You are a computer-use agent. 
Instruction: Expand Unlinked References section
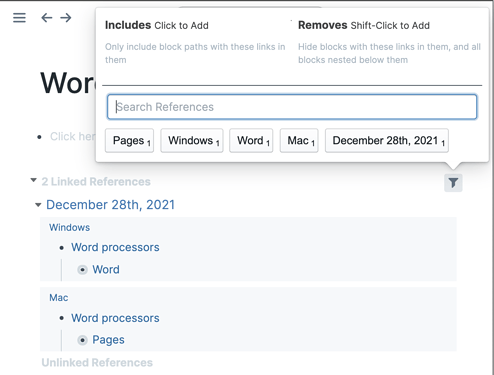[97, 363]
